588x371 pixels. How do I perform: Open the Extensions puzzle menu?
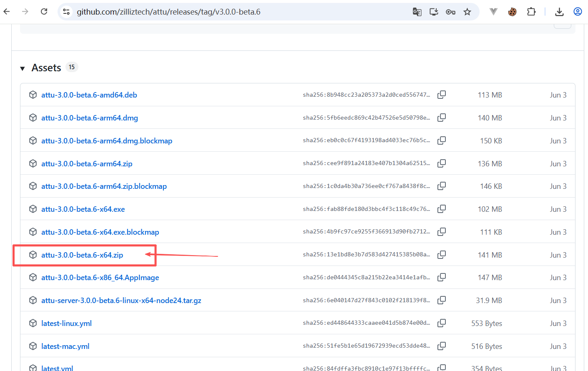(x=531, y=12)
